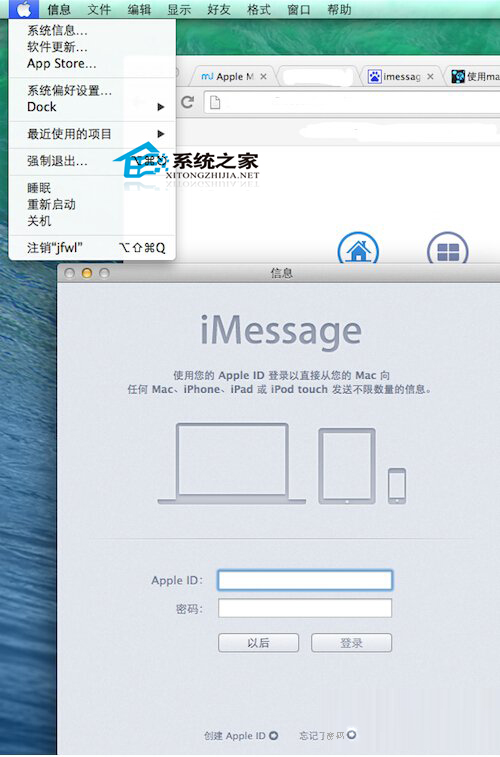Open 系统偏好设置… menu entry
This screenshot has height=757, width=500.
coord(92,90)
